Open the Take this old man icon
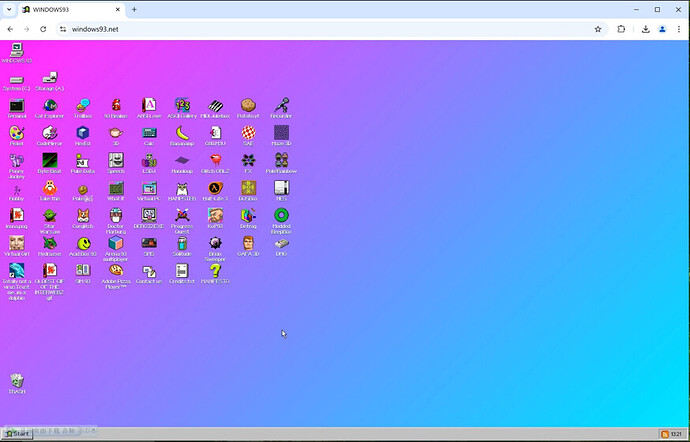 [x=50, y=189]
